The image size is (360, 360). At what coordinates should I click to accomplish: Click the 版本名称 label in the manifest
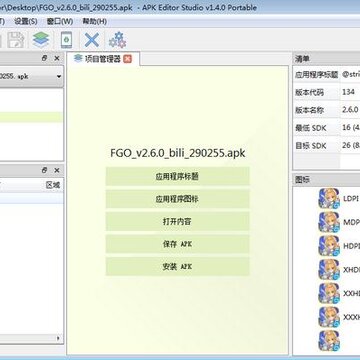click(x=309, y=110)
